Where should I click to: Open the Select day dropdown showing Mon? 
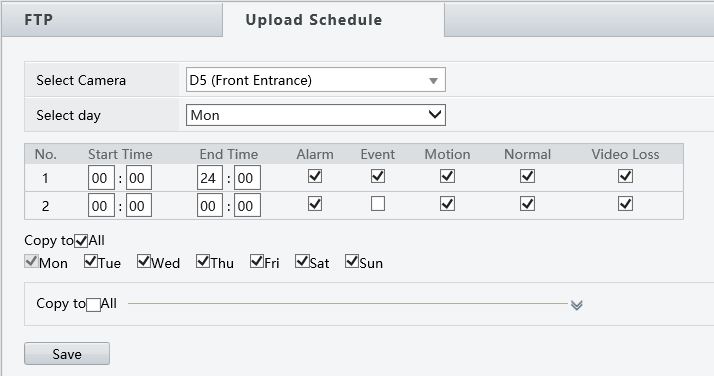pyautogui.click(x=316, y=115)
